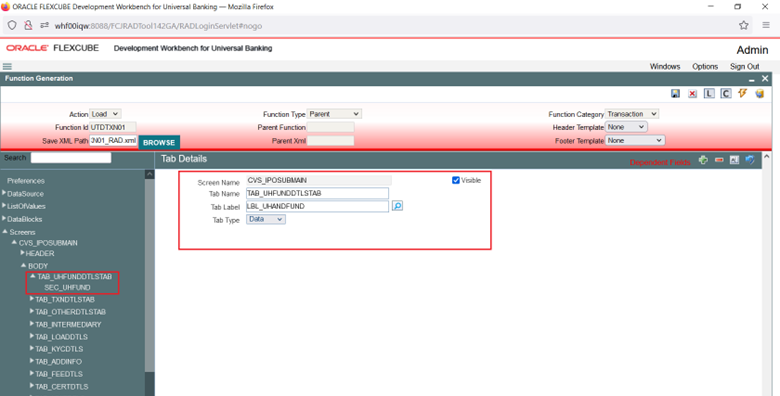
Task: Click the Function Id field
Action: (112, 127)
